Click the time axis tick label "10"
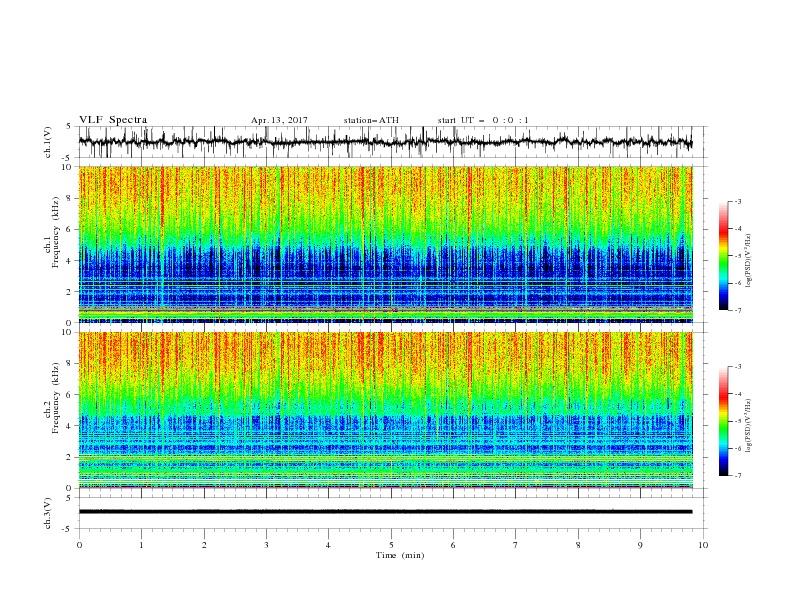This screenshot has height=612, width=792. point(703,545)
